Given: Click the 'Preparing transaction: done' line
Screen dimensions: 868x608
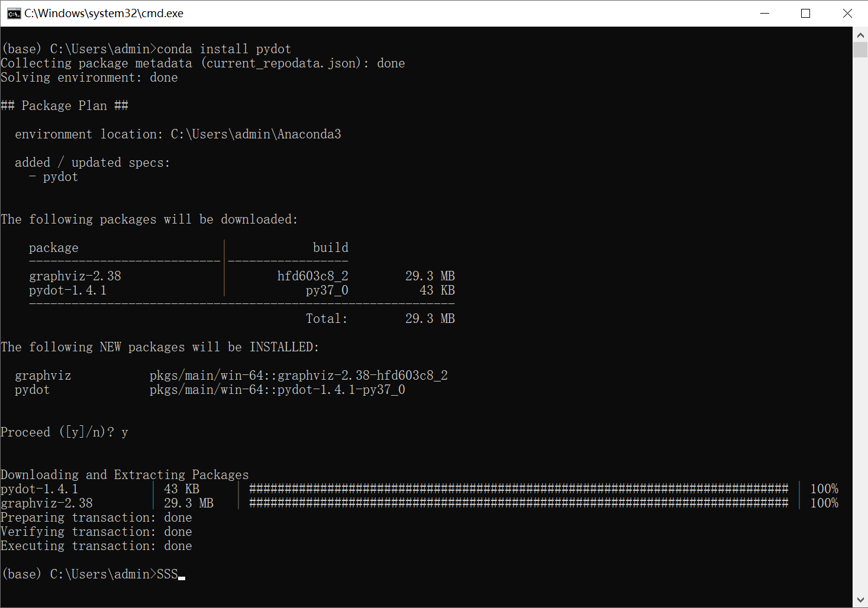Looking at the screenshot, I should pos(96,518).
